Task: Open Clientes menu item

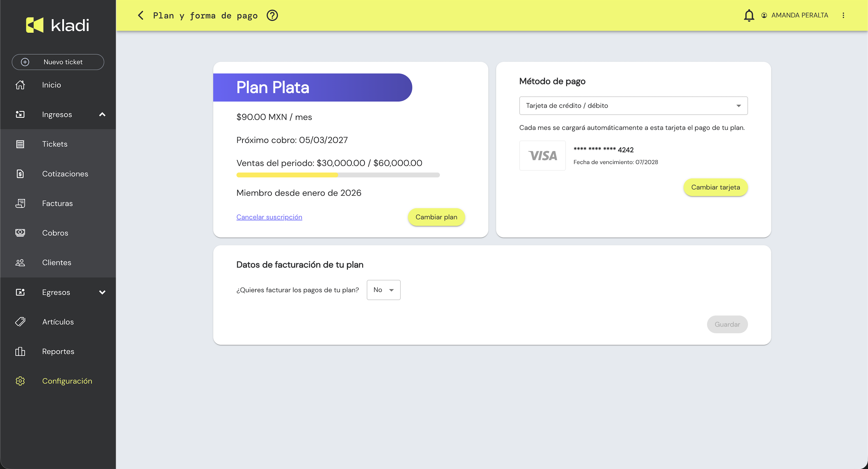Action: click(57, 263)
